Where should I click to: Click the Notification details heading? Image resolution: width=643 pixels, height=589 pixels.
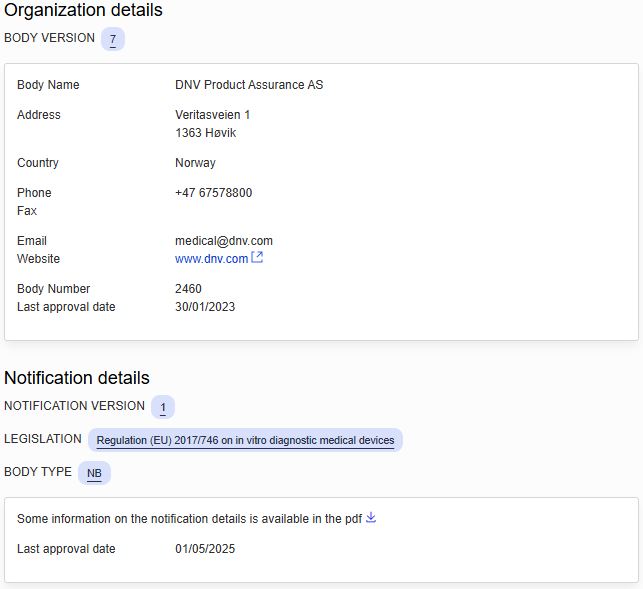coord(77,378)
